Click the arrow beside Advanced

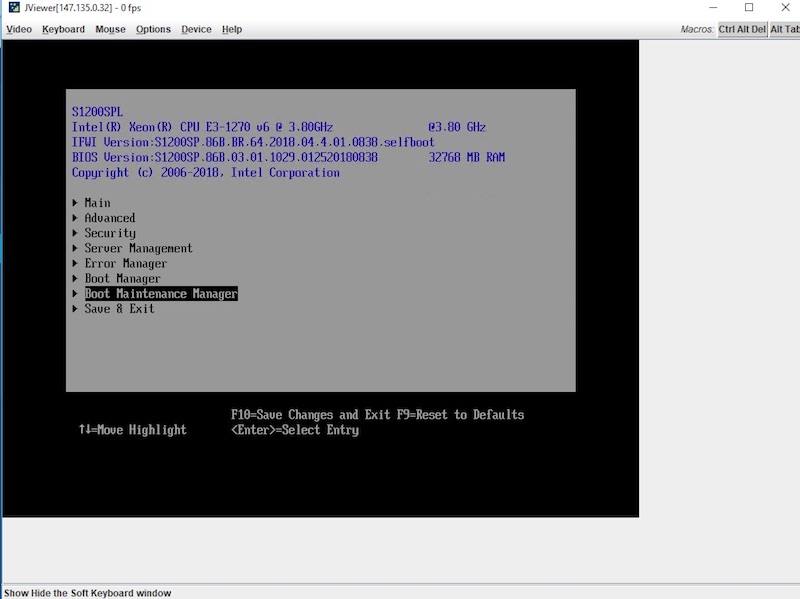tap(75, 218)
